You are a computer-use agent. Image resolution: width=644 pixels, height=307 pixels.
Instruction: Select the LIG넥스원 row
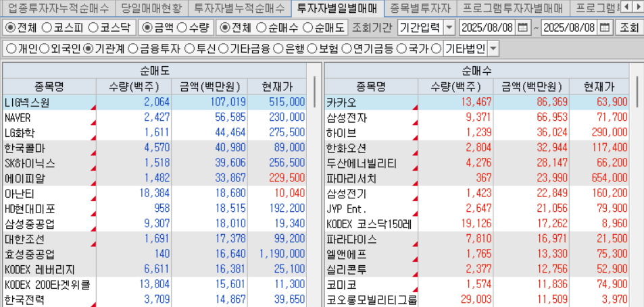pyautogui.click(x=155, y=102)
